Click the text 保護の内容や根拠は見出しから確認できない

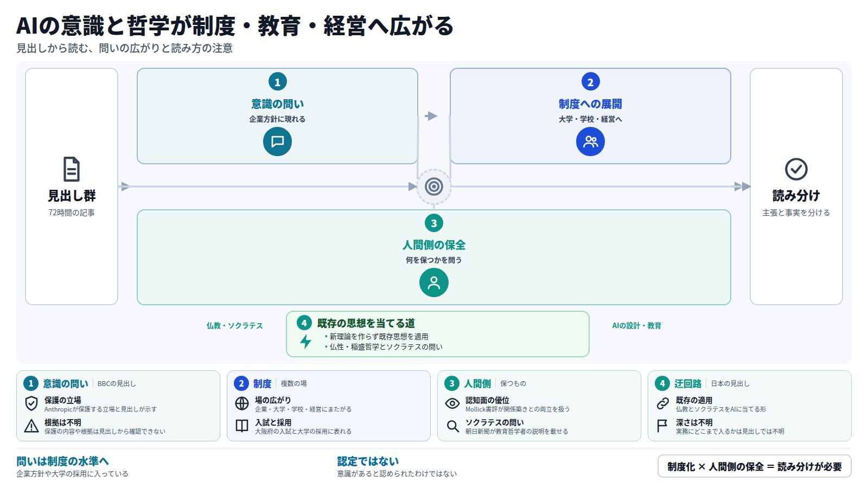[105, 432]
